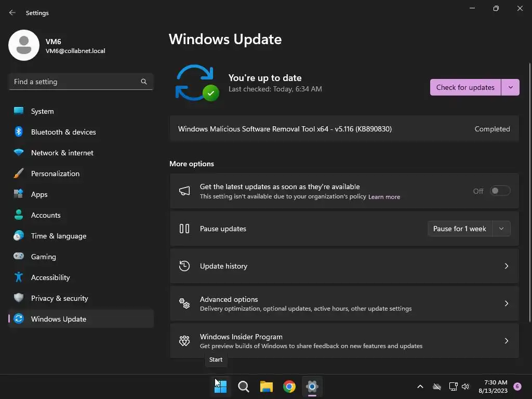This screenshot has width=532, height=399.
Task: Show hidden icons tray chevron
Action: coord(420,387)
